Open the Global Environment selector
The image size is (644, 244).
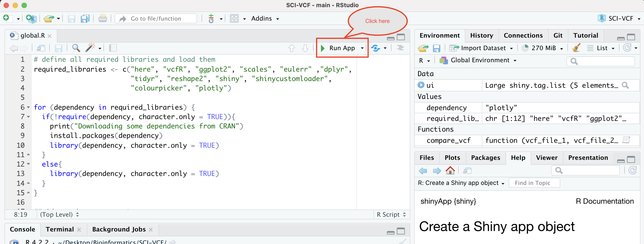point(479,60)
